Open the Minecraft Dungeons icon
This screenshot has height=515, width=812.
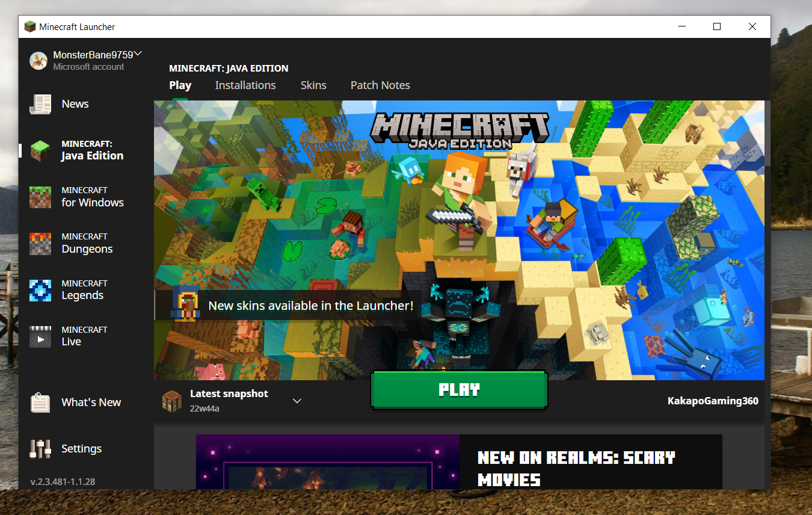tap(40, 243)
